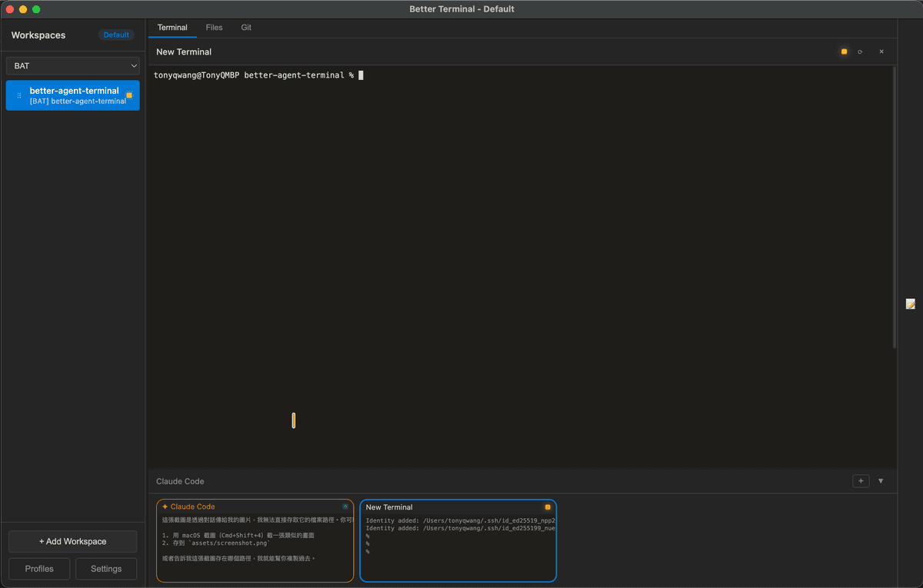Click the plus icon in Claude Code bar
The height and width of the screenshot is (588, 923).
tap(861, 481)
